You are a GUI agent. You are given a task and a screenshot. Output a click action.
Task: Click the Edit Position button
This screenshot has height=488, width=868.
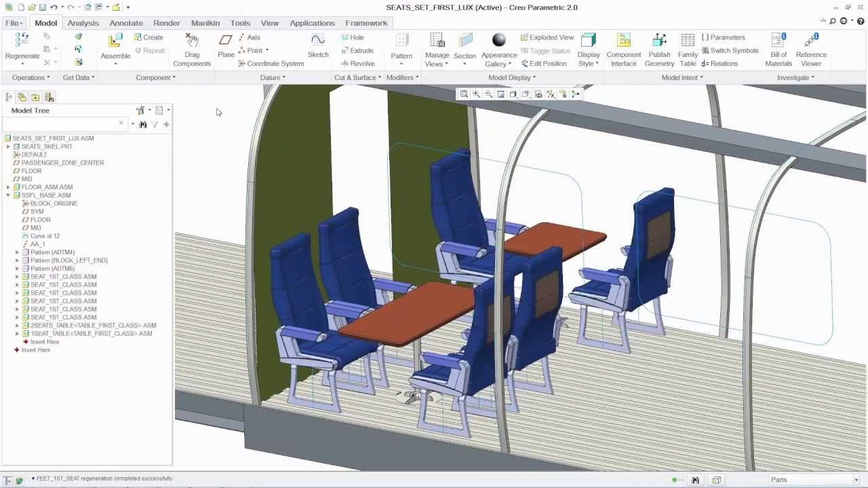pos(545,63)
